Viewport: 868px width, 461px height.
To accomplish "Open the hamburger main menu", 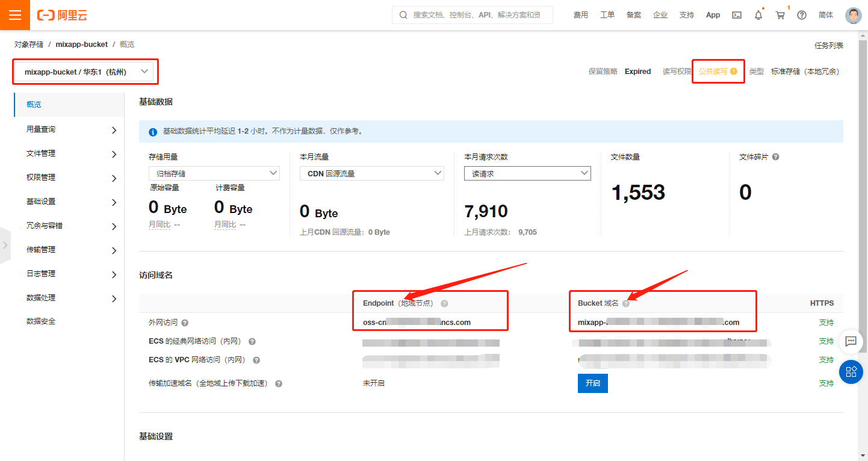I will [x=15, y=15].
